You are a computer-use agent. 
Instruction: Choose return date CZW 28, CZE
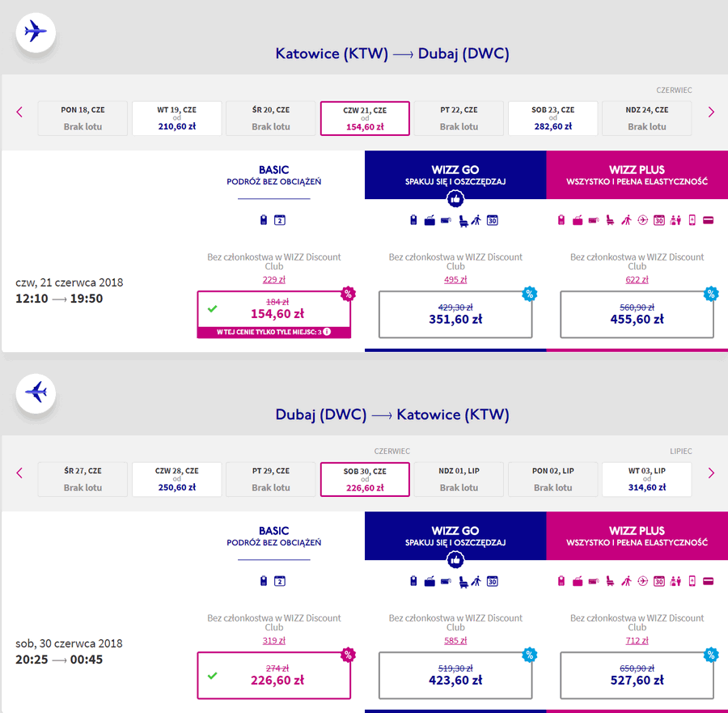click(177, 479)
